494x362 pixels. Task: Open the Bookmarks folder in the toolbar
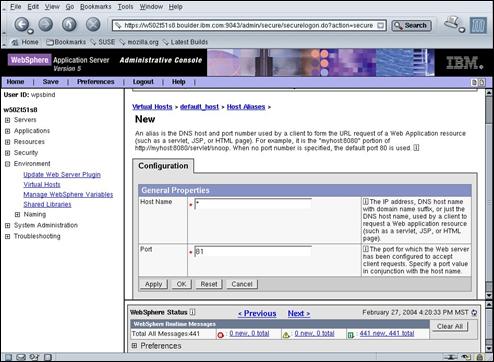pyautogui.click(x=66, y=42)
